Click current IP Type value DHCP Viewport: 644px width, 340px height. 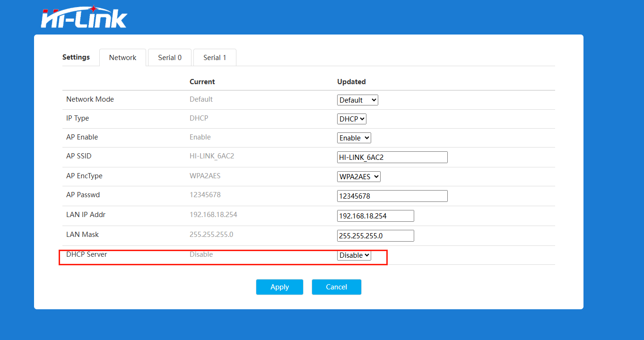coord(199,118)
